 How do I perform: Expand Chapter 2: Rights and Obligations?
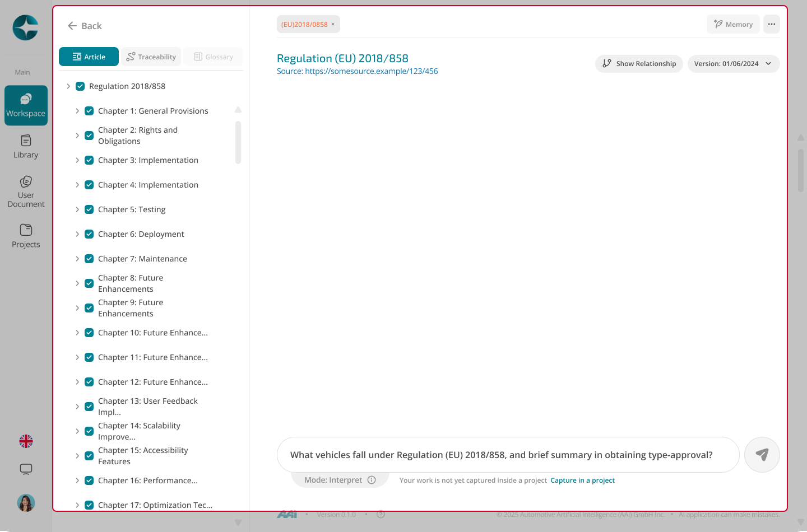tap(77, 136)
